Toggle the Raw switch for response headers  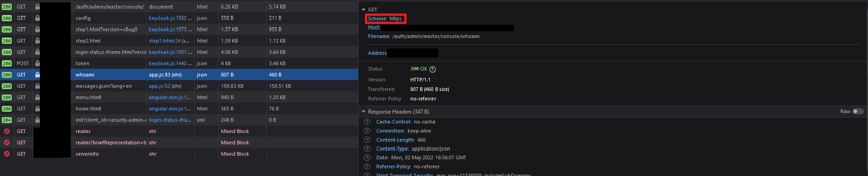tap(858, 111)
